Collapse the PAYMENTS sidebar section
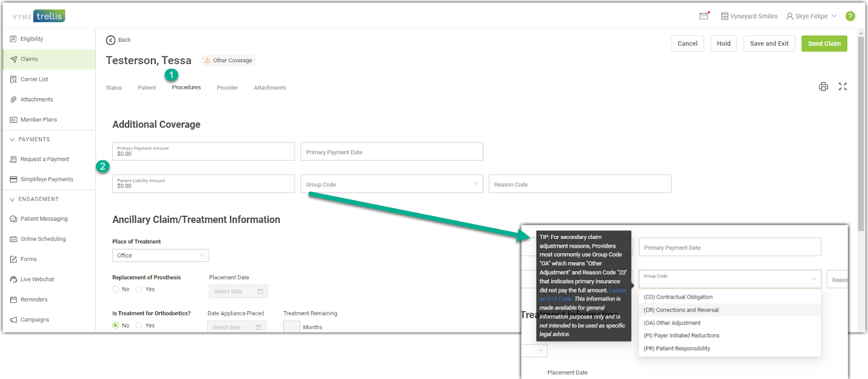The height and width of the screenshot is (379, 868). click(x=12, y=139)
